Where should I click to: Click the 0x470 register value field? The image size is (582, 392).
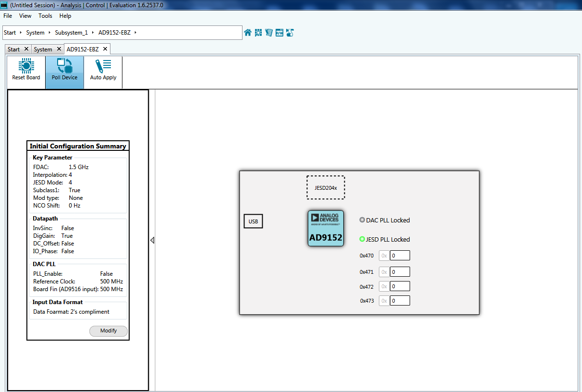[400, 256]
